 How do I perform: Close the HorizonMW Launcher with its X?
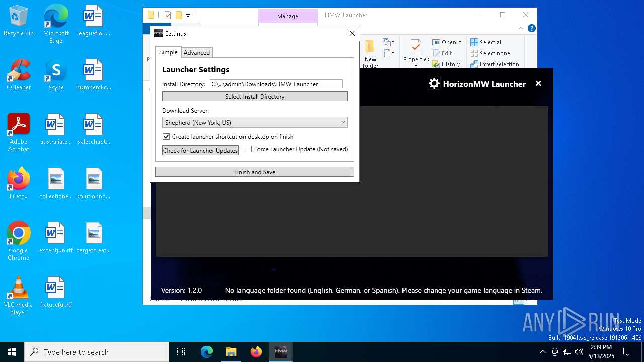pos(538,84)
